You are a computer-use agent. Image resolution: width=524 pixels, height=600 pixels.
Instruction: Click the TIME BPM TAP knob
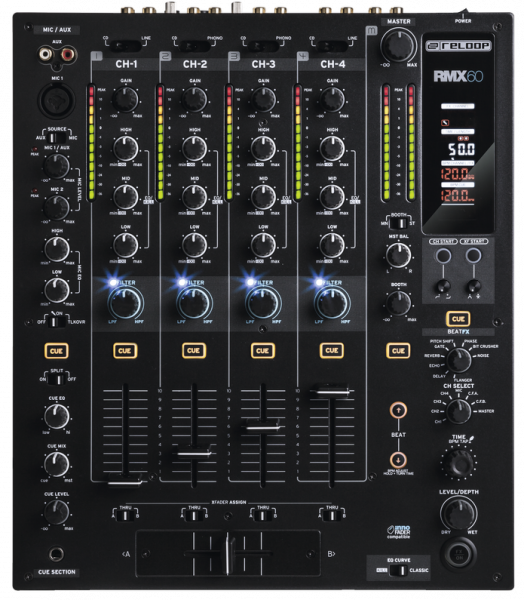(x=459, y=464)
